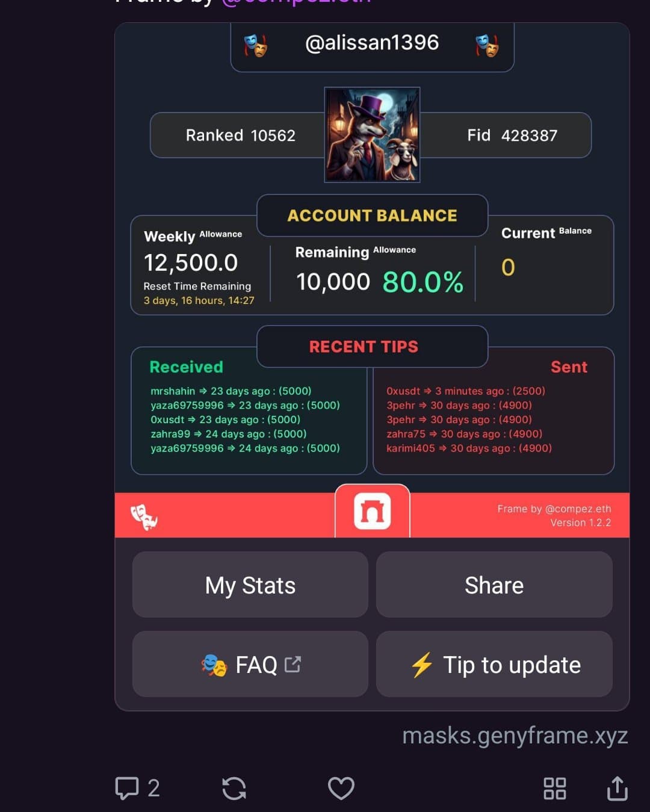Click the masks icon right of username
The image size is (650, 812).
click(x=486, y=45)
